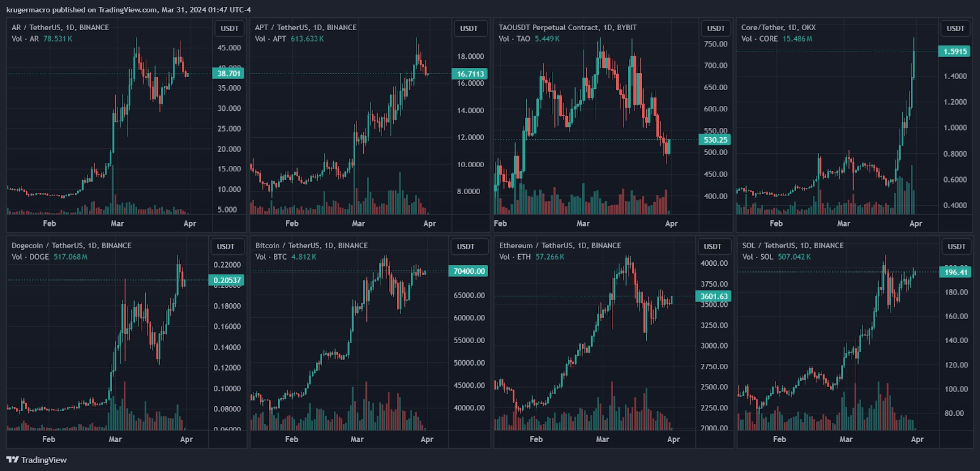The height and width of the screenshot is (471, 980).
Task: Open the USDT selector on the Ethereum chart
Action: click(x=713, y=246)
